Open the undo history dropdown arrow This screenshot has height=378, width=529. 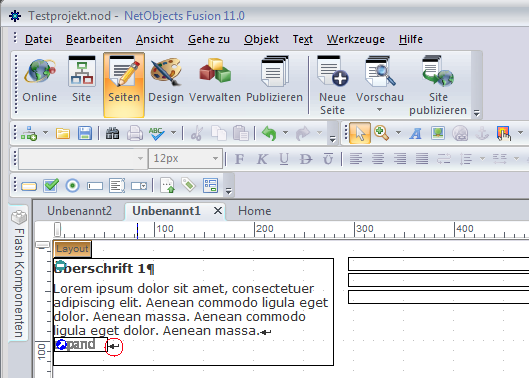285,133
